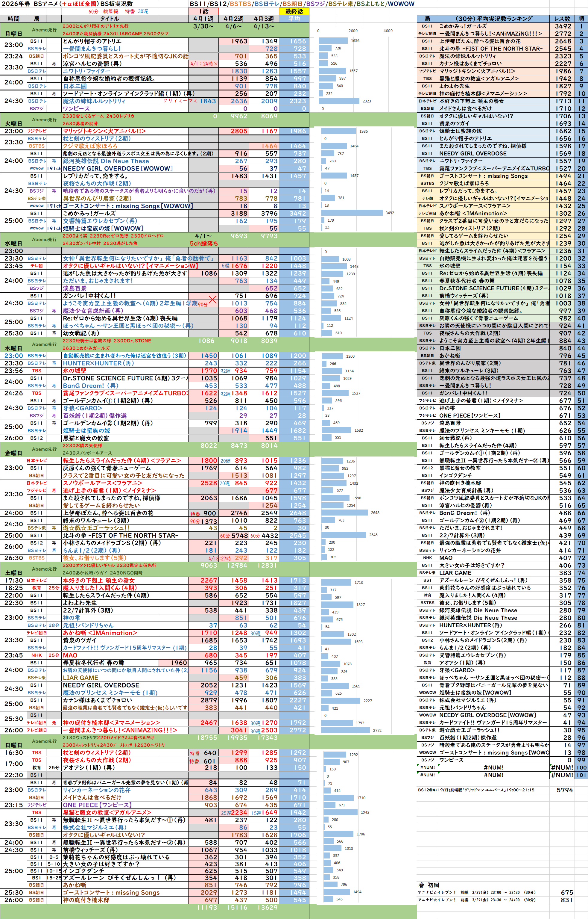The image size is (588, 919).
Task: Click the 3492 bar in the chart
Action: pos(352,213)
